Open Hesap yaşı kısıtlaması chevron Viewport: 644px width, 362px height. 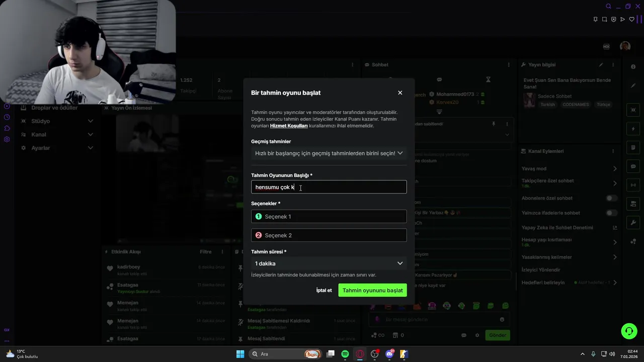pos(615,242)
